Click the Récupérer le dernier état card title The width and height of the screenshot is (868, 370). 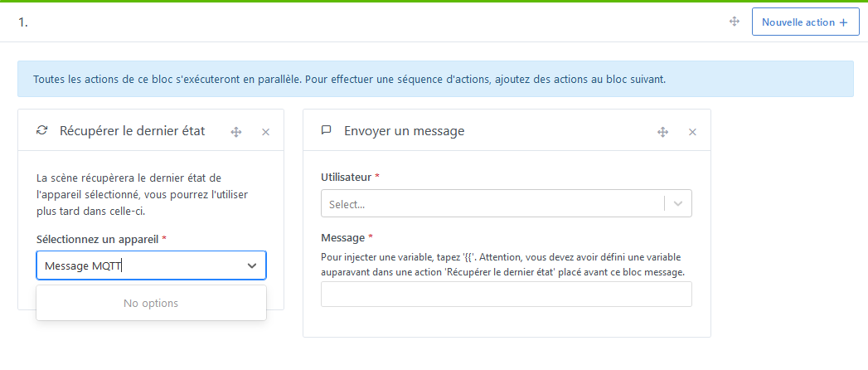pyautogui.click(x=133, y=131)
